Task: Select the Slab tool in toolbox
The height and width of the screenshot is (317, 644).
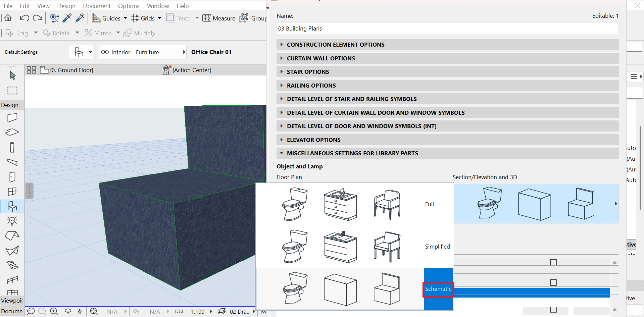Action: coord(12,132)
